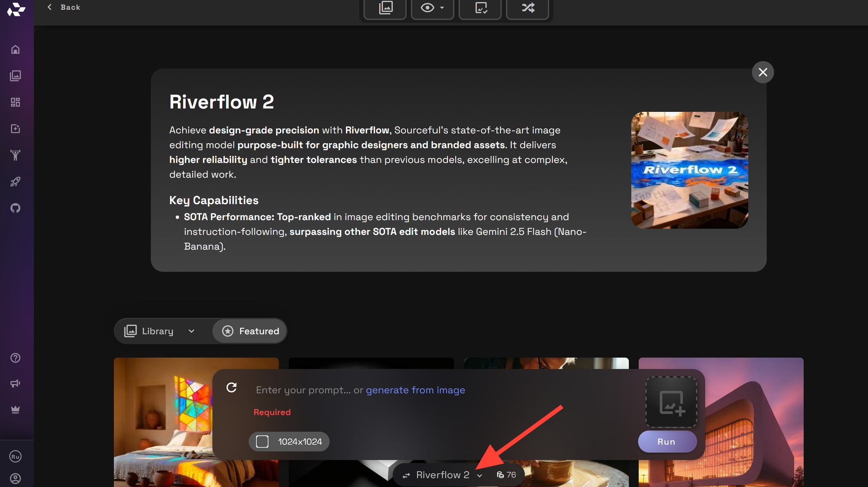
Task: Open the megaphone announcements icon
Action: [x=15, y=383]
